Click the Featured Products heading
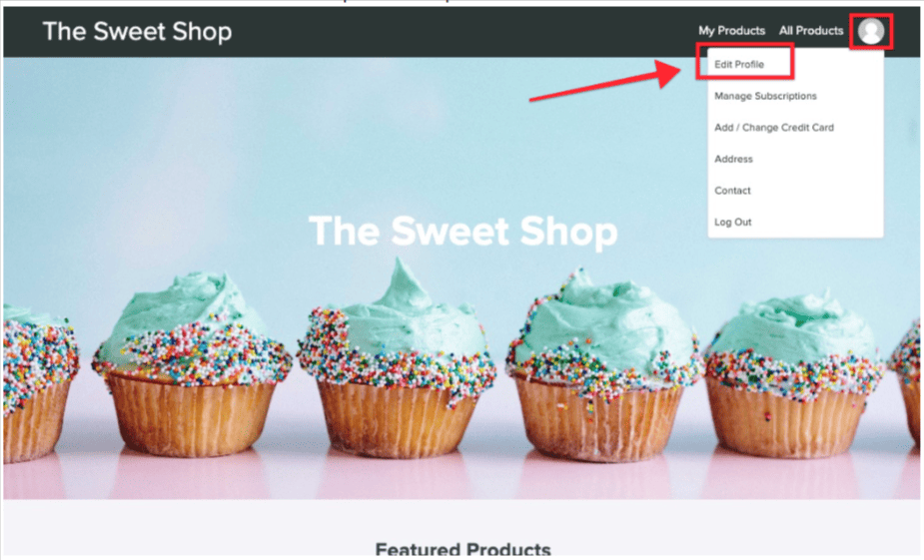Screen dimensions: 924x560 (463, 550)
